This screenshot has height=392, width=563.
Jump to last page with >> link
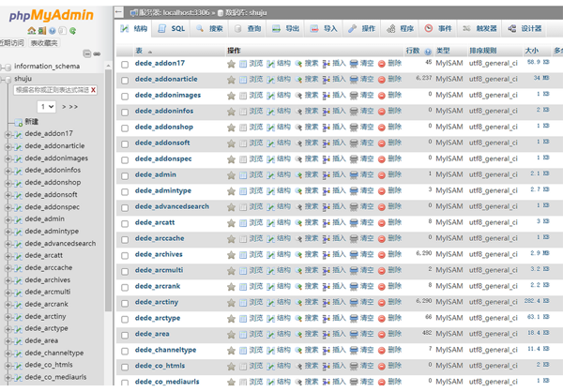pyautogui.click(x=73, y=107)
